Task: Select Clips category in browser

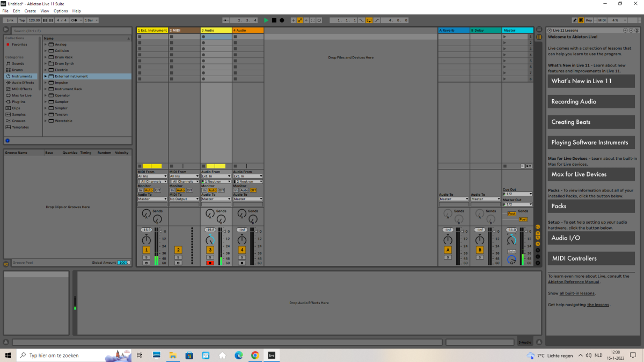Action: [x=16, y=108]
